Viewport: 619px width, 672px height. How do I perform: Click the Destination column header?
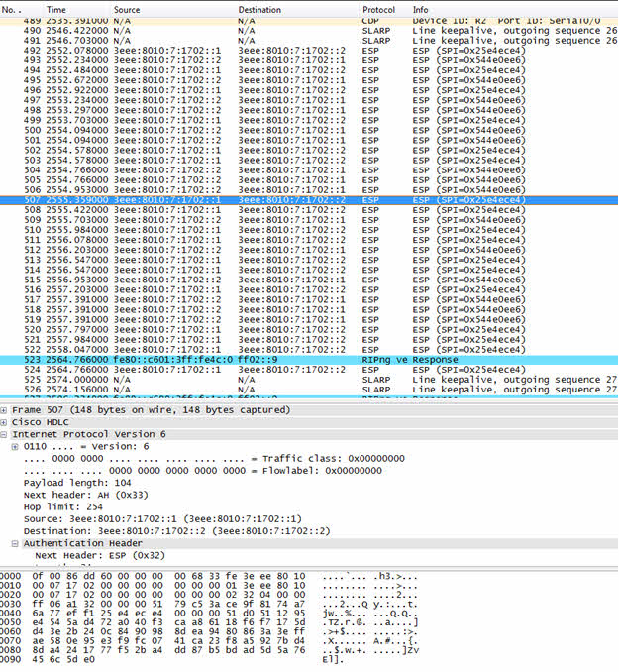(259, 10)
